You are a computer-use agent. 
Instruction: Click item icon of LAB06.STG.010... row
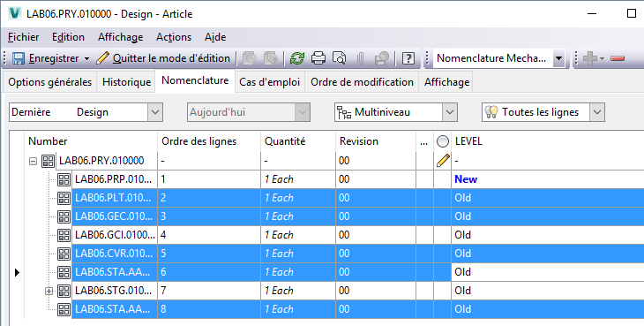[x=64, y=291]
